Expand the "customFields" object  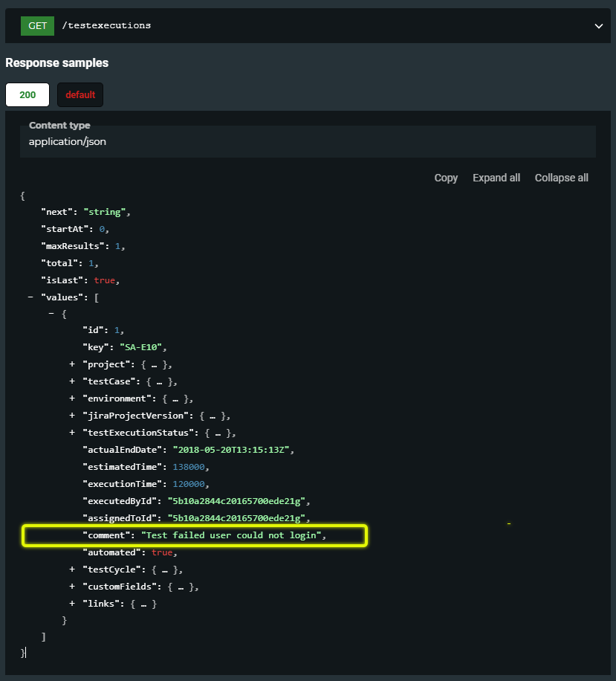(72, 587)
